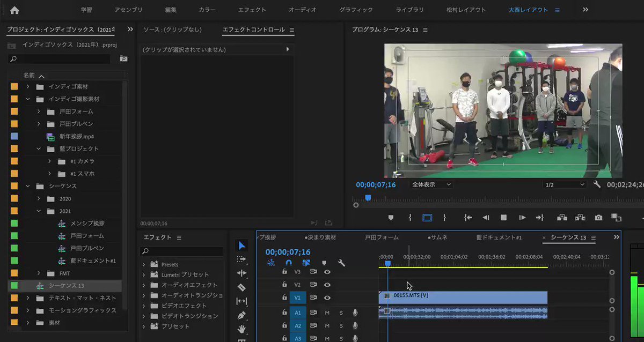This screenshot has width=644, height=342.
Task: Stop playback with the stop button
Action: coord(503,218)
